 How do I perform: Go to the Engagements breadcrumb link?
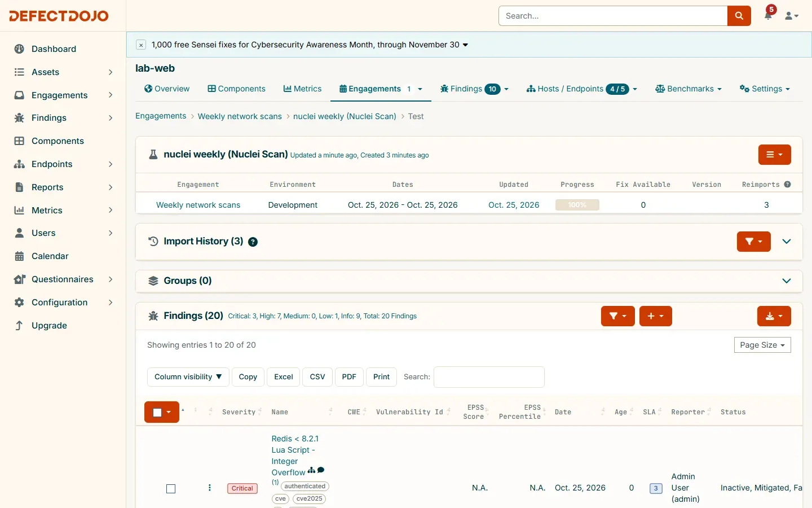point(161,116)
